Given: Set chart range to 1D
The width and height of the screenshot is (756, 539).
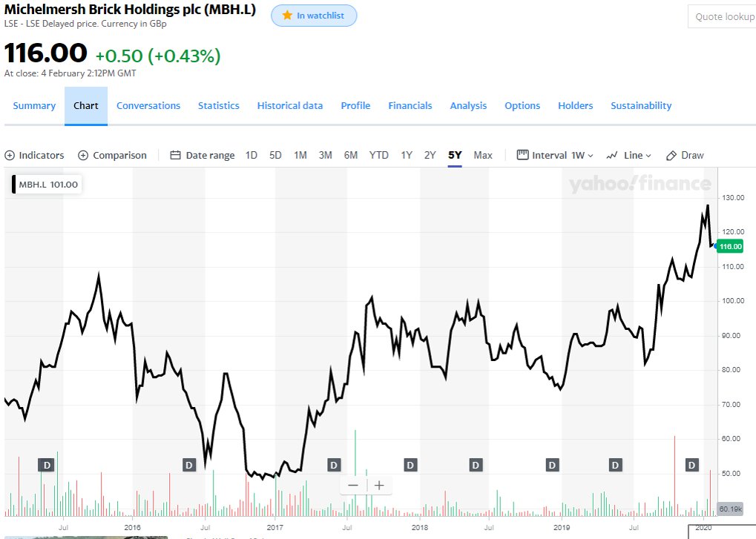Looking at the screenshot, I should [252, 155].
